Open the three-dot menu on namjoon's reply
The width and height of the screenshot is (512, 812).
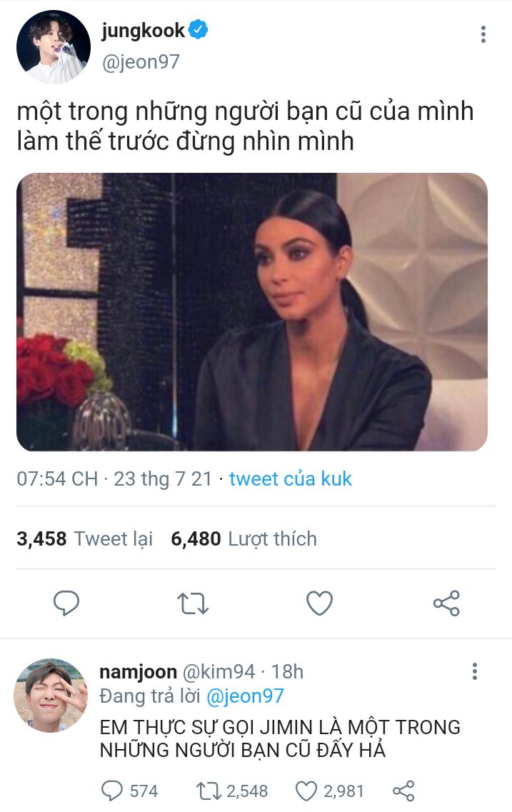click(x=475, y=671)
